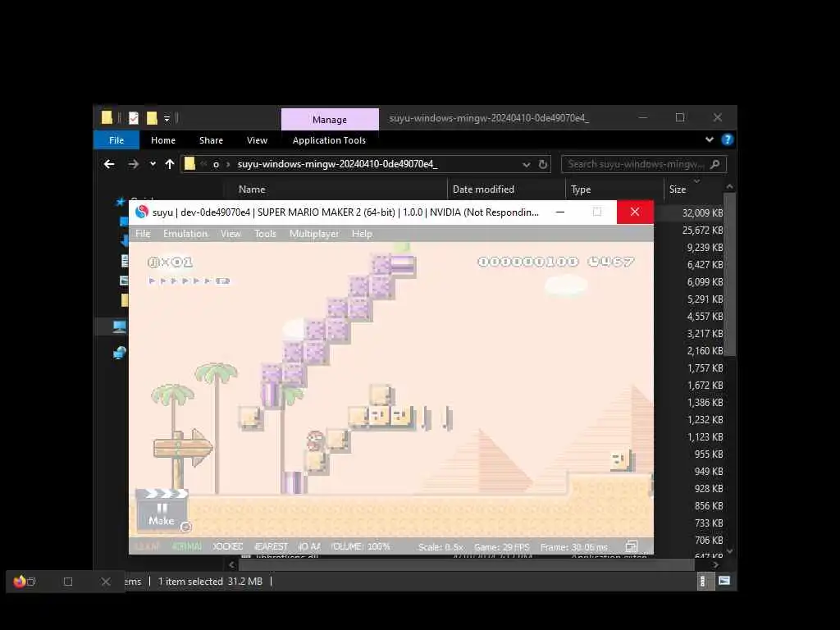The image size is (840, 630).
Task: Click the Scale: 0.5x status entry
Action: tap(441, 547)
